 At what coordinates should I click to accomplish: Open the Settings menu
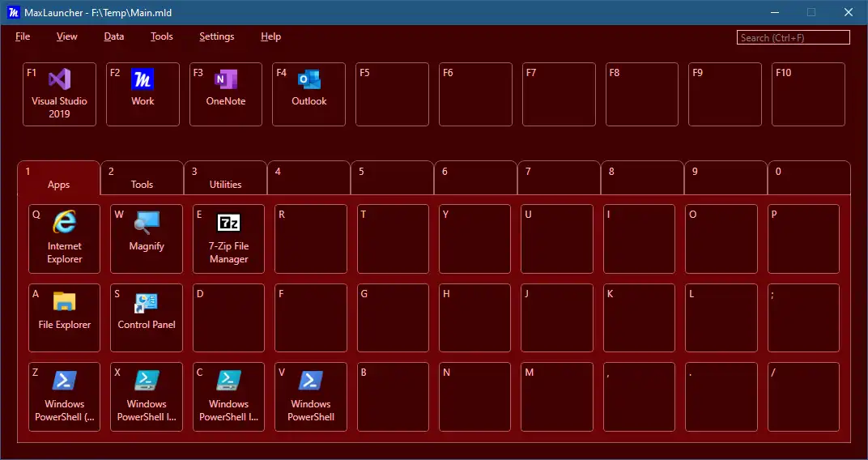pyautogui.click(x=217, y=36)
